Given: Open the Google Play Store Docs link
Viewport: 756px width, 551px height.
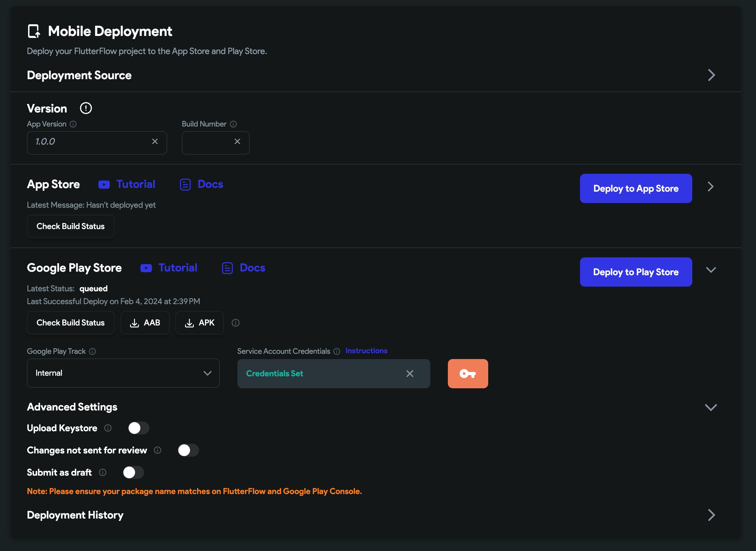Looking at the screenshot, I should tap(252, 268).
